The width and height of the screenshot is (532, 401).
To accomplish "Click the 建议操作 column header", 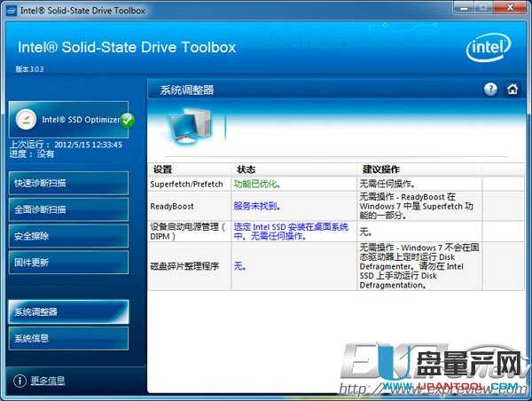I will [380, 169].
